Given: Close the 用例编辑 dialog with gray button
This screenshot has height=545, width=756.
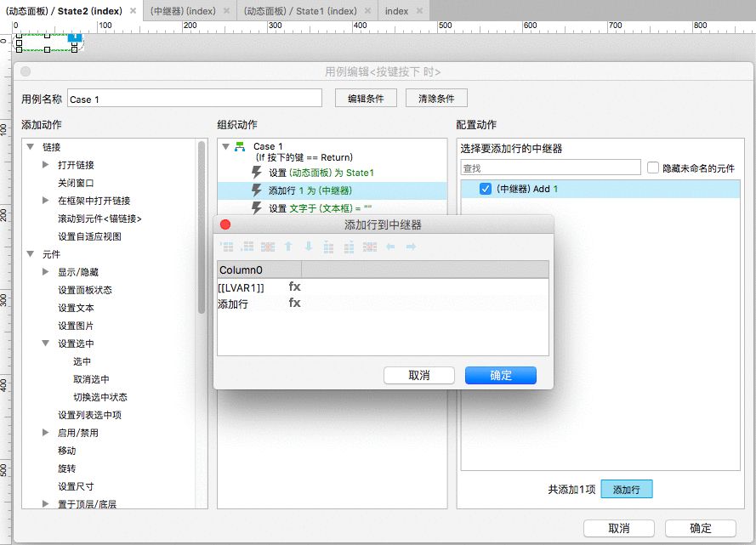Looking at the screenshot, I should (26, 71).
